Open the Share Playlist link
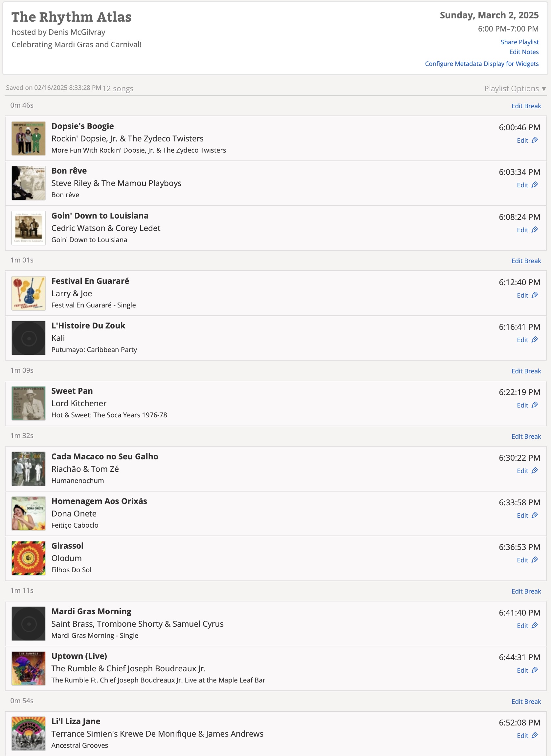 [519, 42]
